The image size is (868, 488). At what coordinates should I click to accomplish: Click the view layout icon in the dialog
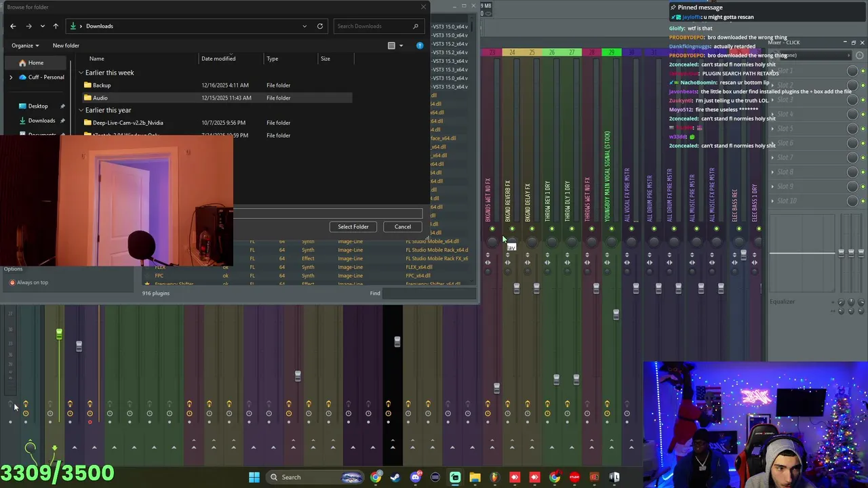[x=391, y=45]
